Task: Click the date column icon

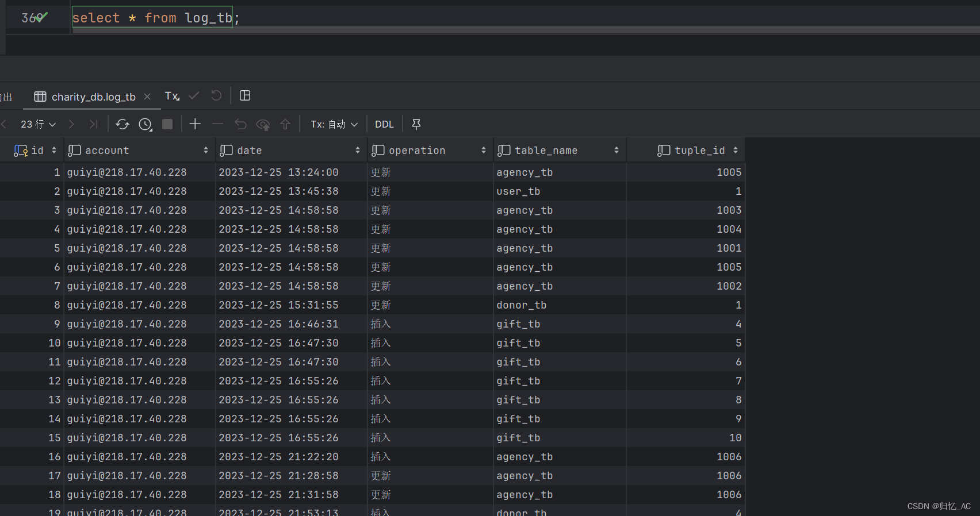Action: pyautogui.click(x=226, y=151)
